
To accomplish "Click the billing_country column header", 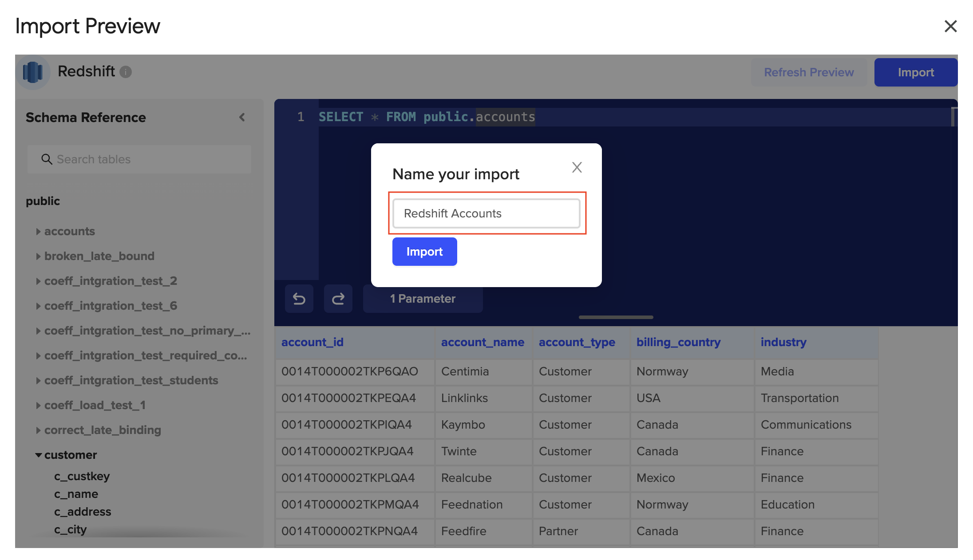I will pyautogui.click(x=678, y=342).
